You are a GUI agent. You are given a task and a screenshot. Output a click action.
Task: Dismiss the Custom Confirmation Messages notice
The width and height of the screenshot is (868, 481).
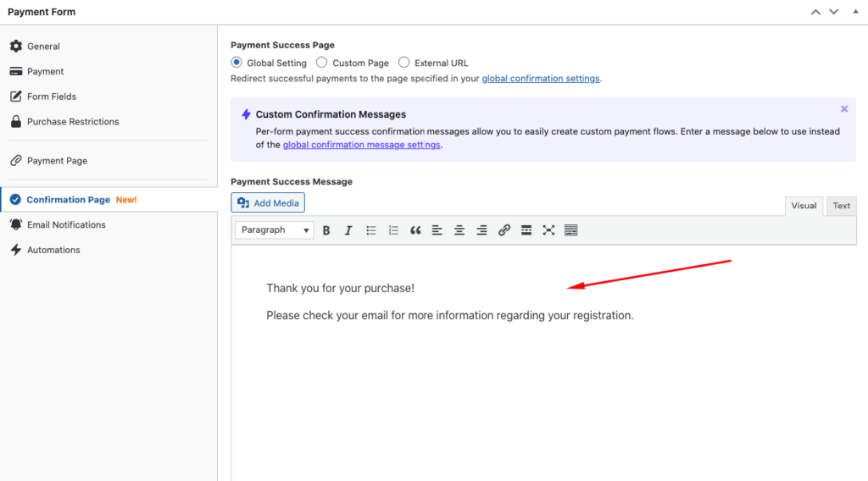844,109
